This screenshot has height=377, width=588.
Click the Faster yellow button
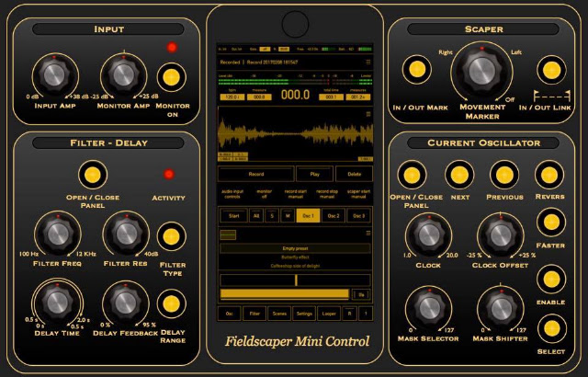pyautogui.click(x=551, y=223)
